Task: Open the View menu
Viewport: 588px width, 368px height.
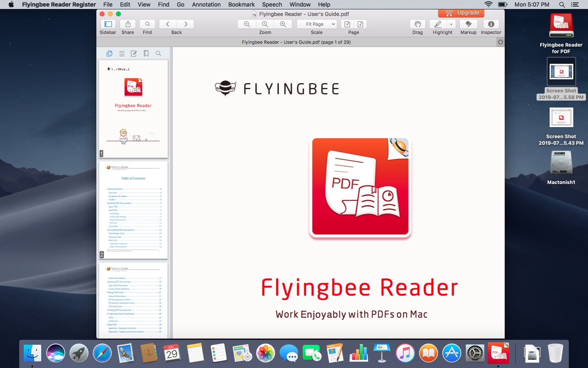Action: pos(144,4)
